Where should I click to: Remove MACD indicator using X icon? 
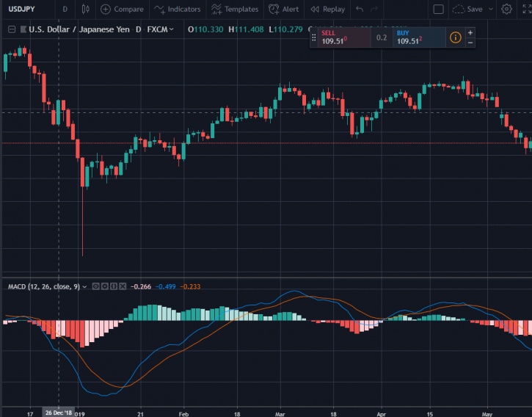[x=123, y=286]
